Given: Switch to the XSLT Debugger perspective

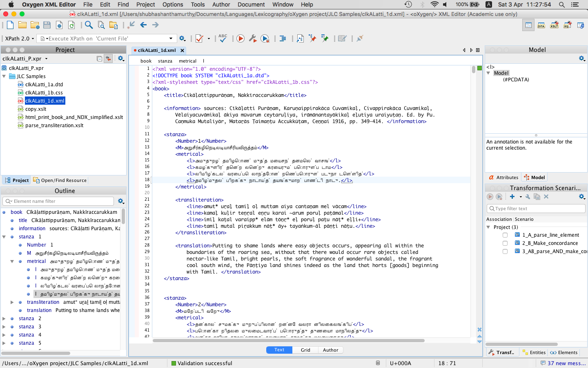Looking at the screenshot, I should click(x=554, y=25).
